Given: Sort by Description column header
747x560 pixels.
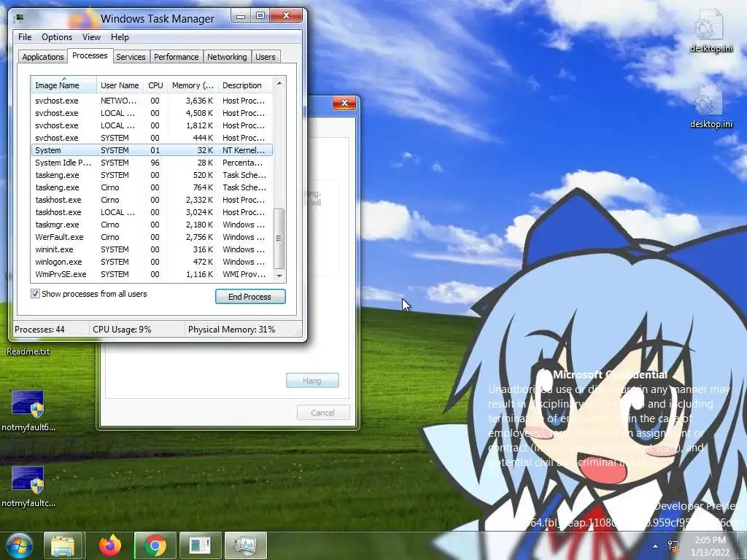Looking at the screenshot, I should (245, 85).
